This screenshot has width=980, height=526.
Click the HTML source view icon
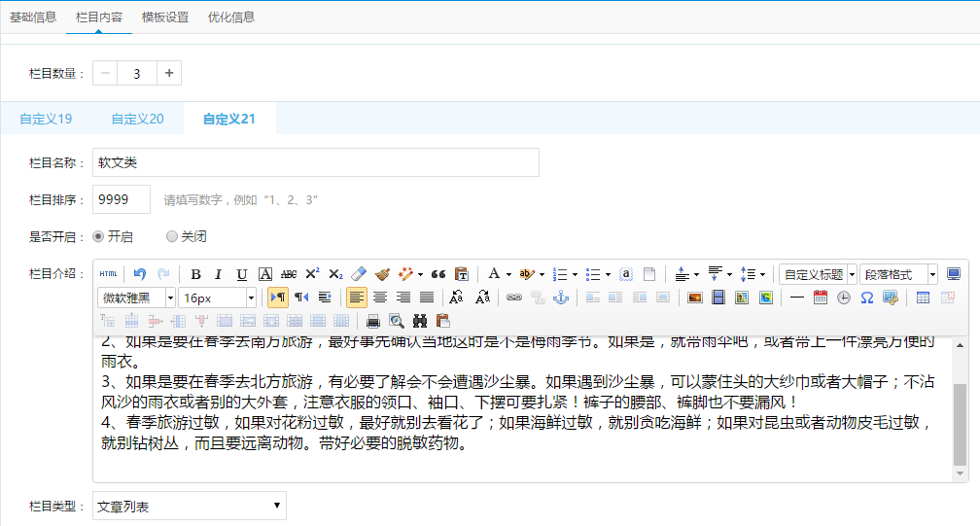tap(109, 274)
